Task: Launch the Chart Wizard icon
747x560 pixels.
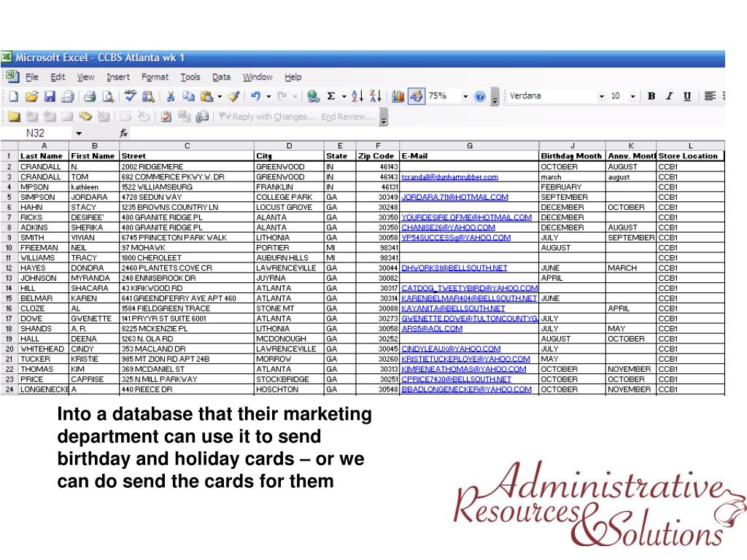Action: (398, 97)
